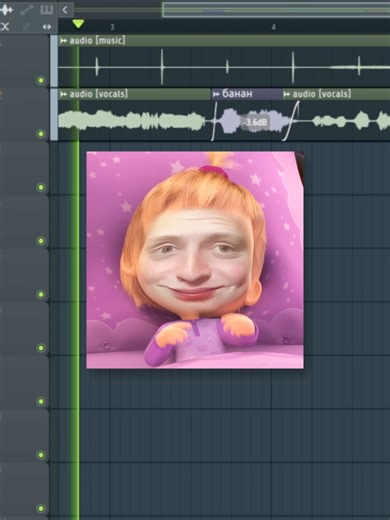Click the audio [music] waveform body

click(224, 67)
